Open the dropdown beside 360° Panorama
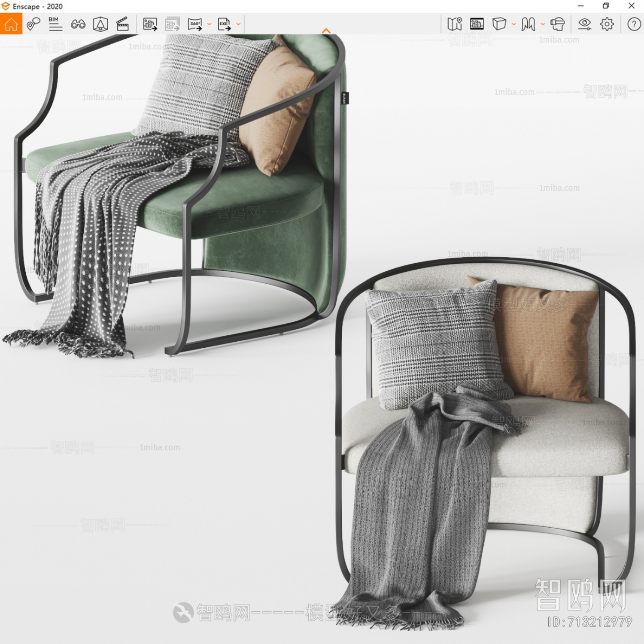This screenshot has width=644, height=644. coord(210,24)
